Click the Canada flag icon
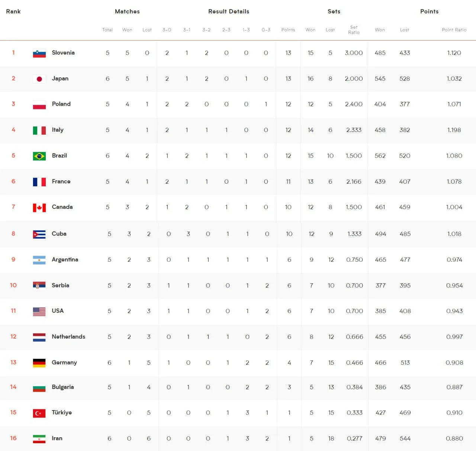Screen dimensions: 476x451 [39, 207]
